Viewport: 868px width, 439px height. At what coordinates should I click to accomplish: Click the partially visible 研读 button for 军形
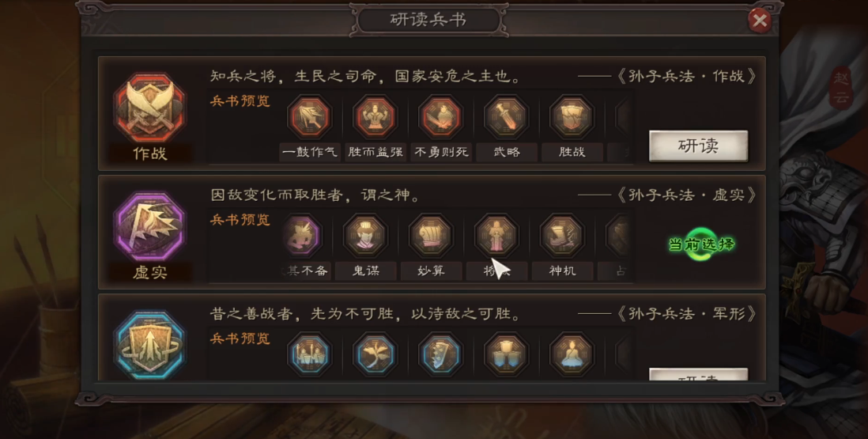pos(698,375)
